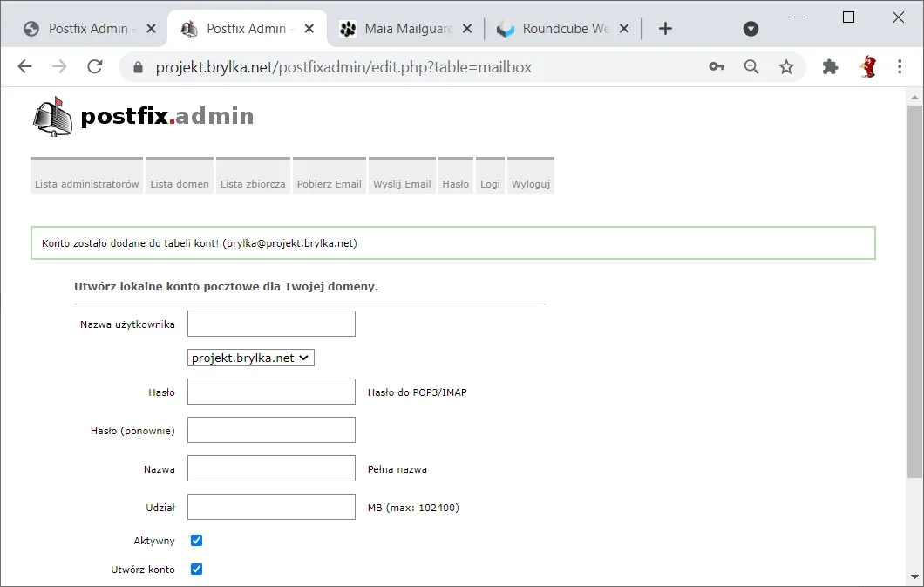The width and height of the screenshot is (924, 587).
Task: Click the 'Pełna nazwa' hint text
Action: [397, 469]
